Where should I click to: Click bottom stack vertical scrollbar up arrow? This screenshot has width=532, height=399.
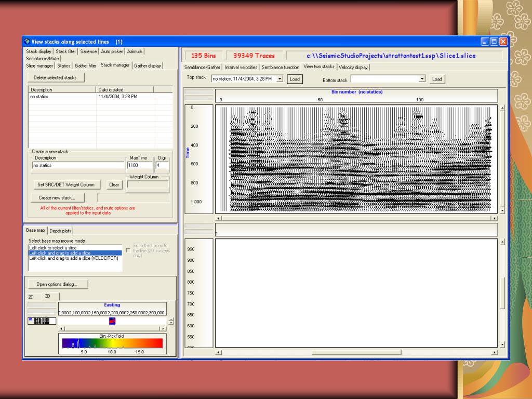(502, 242)
